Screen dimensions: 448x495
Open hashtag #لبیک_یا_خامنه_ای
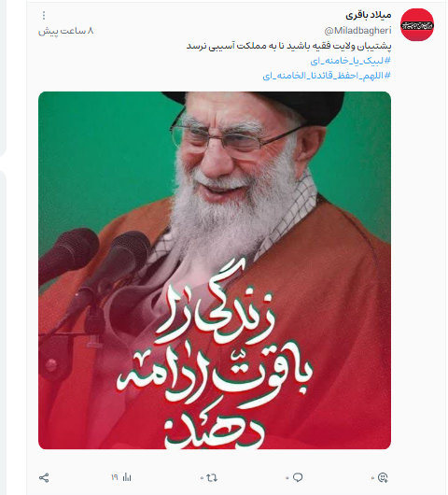point(351,61)
